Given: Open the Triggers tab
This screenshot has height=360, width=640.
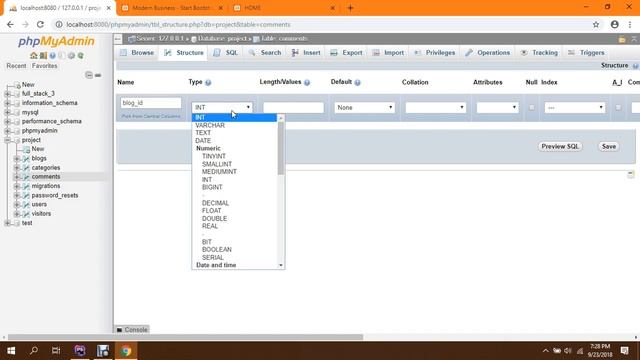Looking at the screenshot, I should tap(587, 53).
